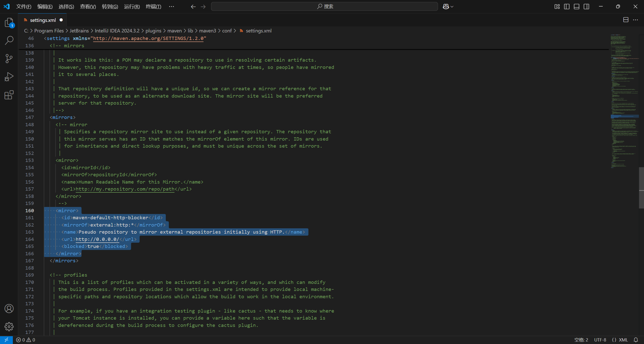The width and height of the screenshot is (644, 344).
Task: Focus the 搜索 command center box
Action: click(x=325, y=7)
